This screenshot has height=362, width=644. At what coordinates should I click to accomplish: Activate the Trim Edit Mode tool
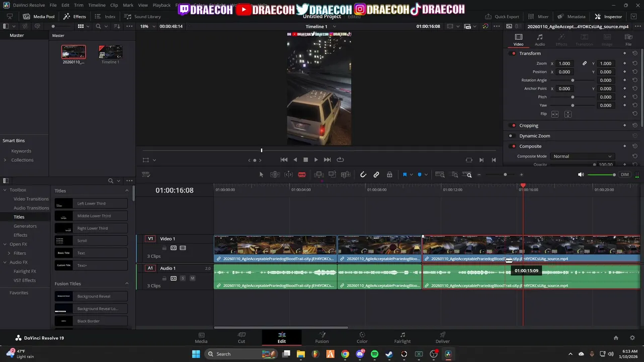click(275, 174)
